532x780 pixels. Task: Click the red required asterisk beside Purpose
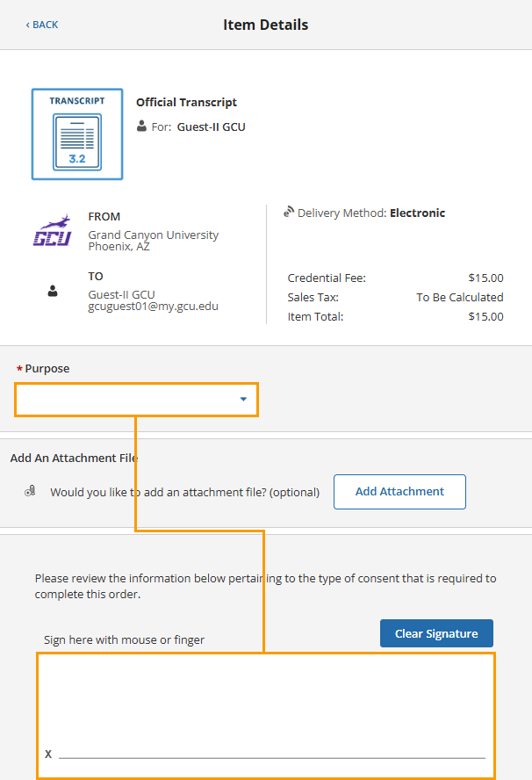(x=19, y=369)
